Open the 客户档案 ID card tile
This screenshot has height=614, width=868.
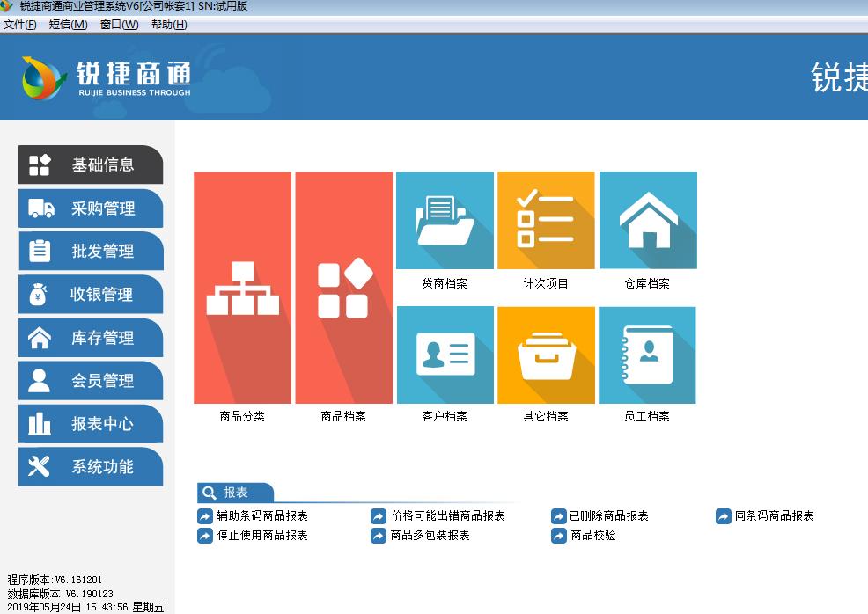[445, 355]
